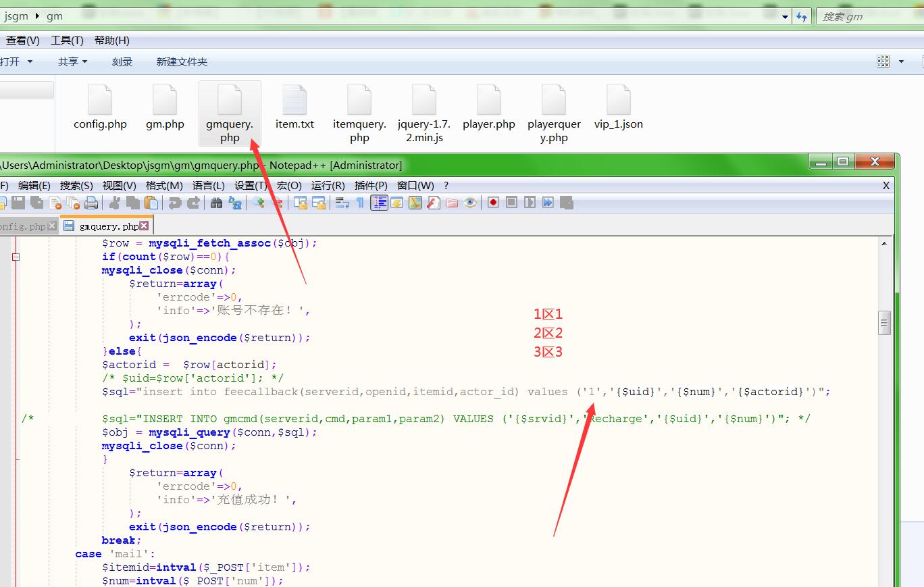
Task: Click the Find and Replace toolbar icon
Action: click(x=235, y=203)
